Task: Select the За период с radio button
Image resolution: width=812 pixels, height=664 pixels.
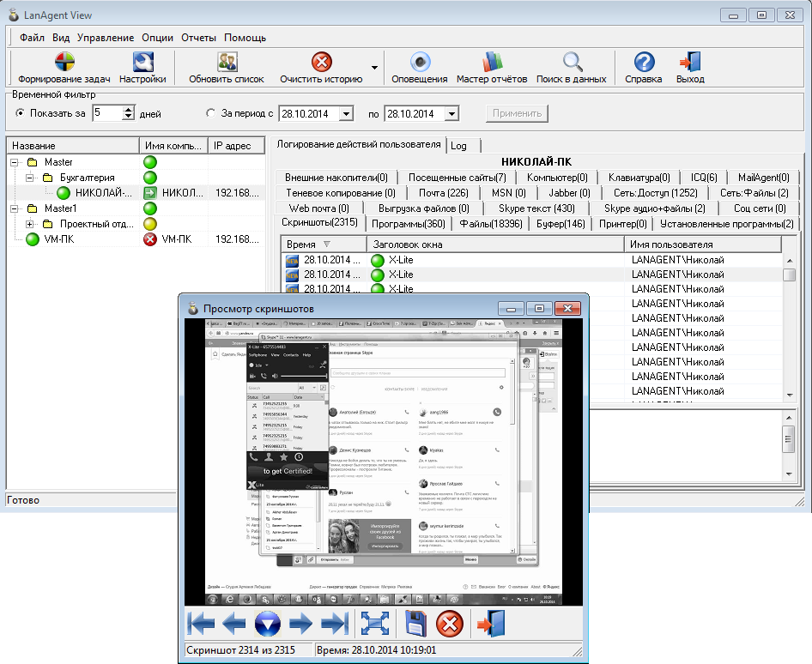Action: click(x=211, y=113)
